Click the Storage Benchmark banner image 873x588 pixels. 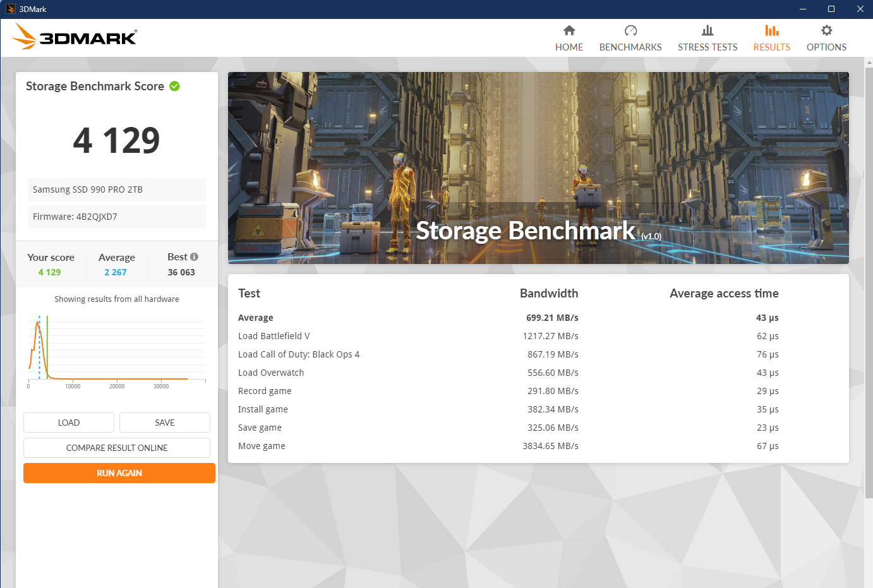[x=538, y=167]
